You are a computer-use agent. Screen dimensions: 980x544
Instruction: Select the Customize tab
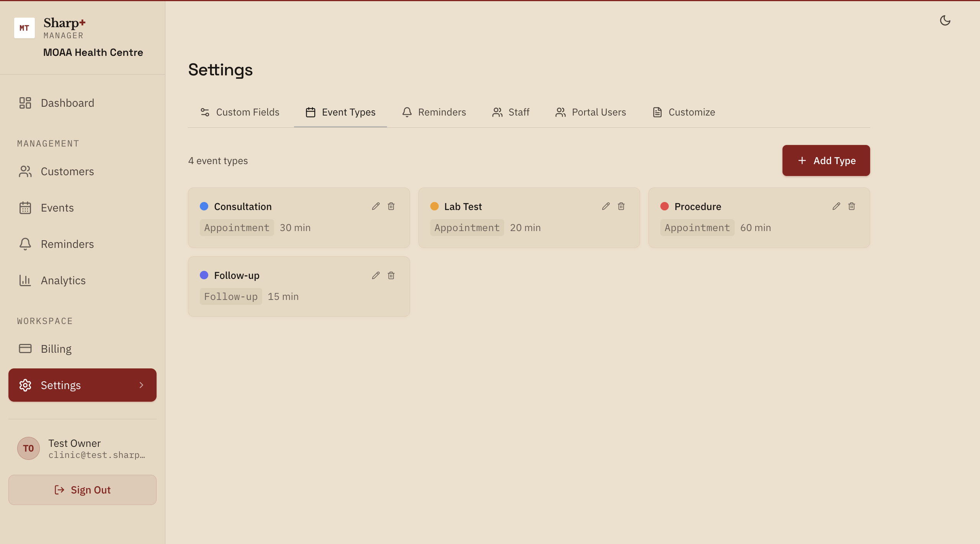684,112
